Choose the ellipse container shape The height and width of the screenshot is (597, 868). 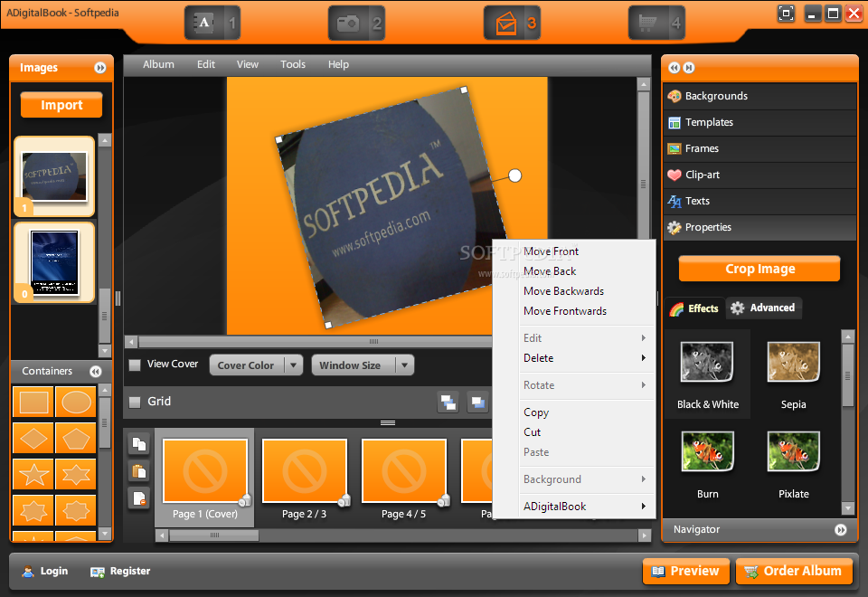tap(76, 402)
